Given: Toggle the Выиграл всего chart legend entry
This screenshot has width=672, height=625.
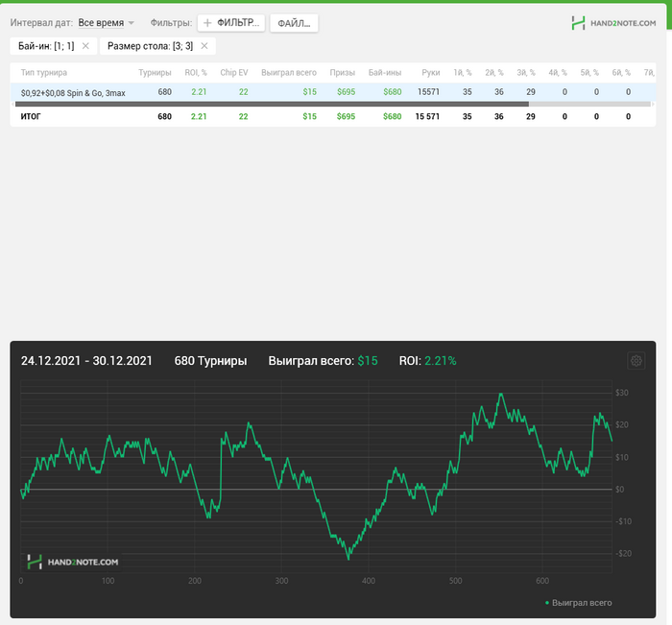Looking at the screenshot, I should pos(579,602).
